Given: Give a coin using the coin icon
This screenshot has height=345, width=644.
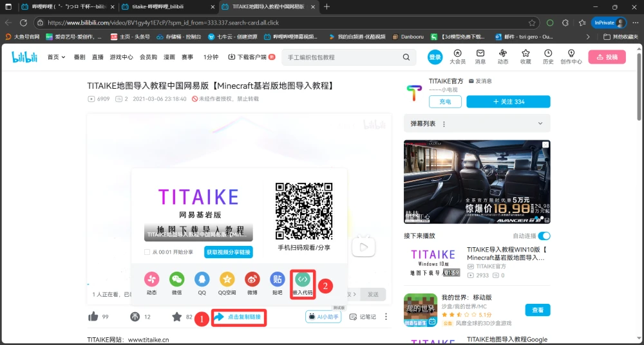Looking at the screenshot, I should click(x=135, y=317).
